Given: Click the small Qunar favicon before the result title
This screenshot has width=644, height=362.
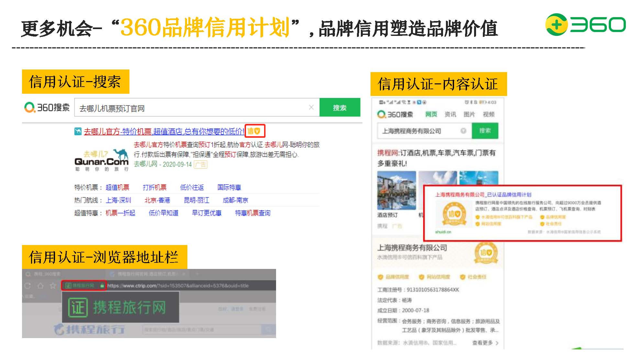Looking at the screenshot, I should pos(78,131).
